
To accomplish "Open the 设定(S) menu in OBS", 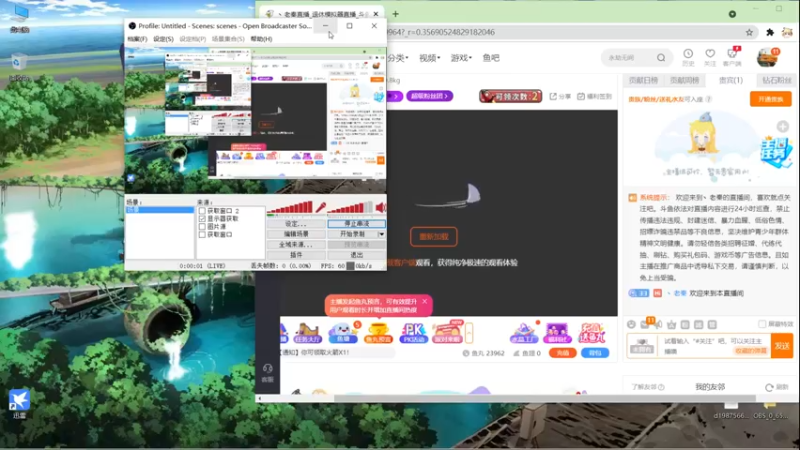I will 163,39.
